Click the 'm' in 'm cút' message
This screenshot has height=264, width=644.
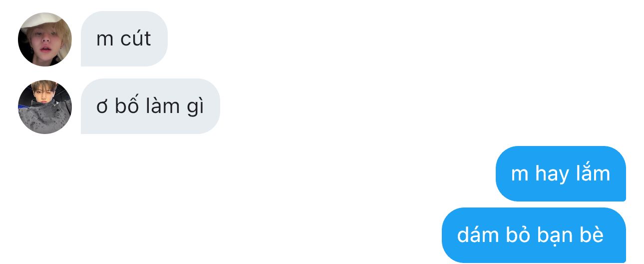click(x=105, y=40)
